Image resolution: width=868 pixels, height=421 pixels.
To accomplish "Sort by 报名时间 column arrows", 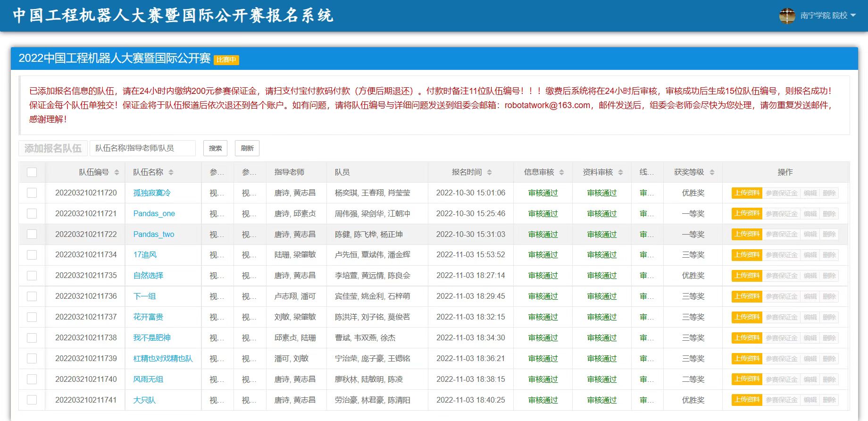I will point(489,172).
